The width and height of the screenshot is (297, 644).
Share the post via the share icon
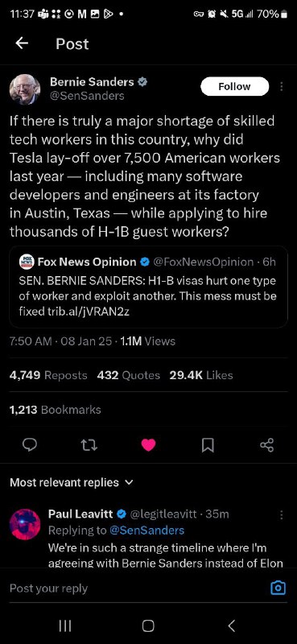coord(267,445)
